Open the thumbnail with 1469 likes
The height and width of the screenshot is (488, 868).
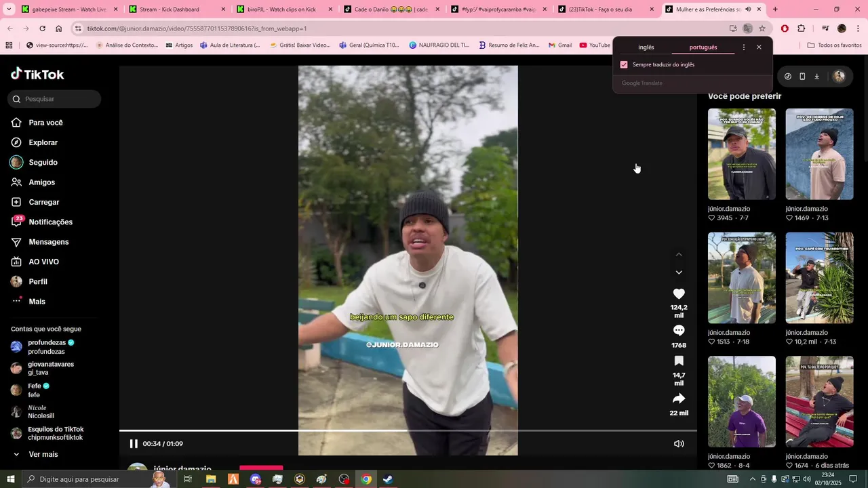pyautogui.click(x=819, y=154)
